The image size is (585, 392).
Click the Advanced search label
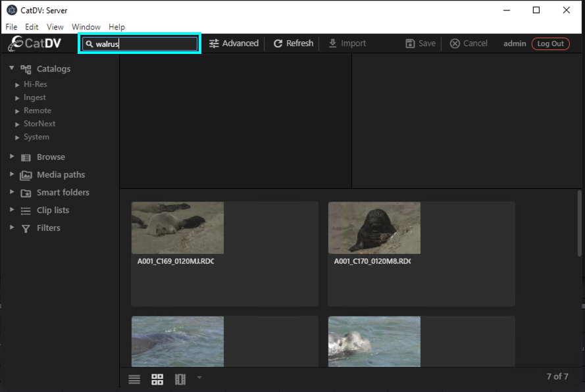point(240,43)
